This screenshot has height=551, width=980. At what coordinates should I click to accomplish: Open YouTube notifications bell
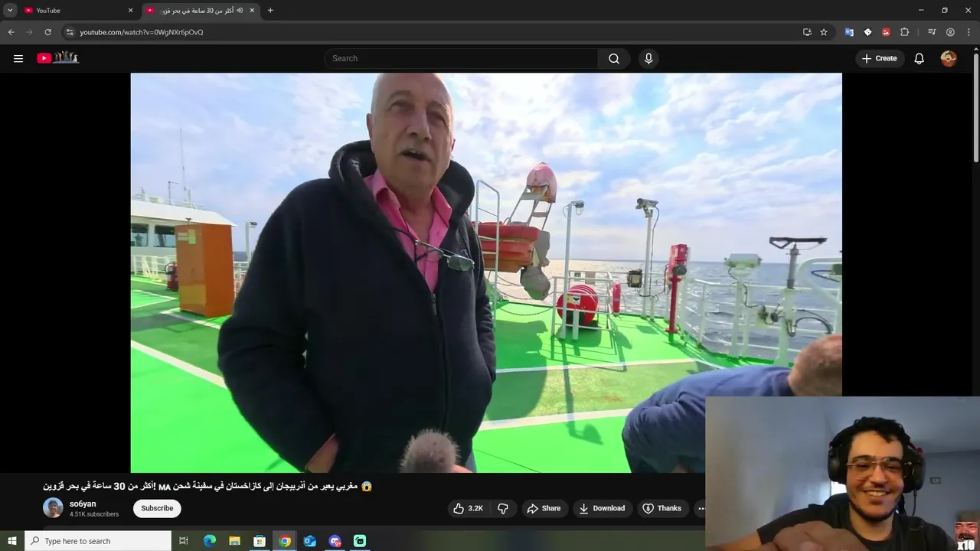coord(920,58)
